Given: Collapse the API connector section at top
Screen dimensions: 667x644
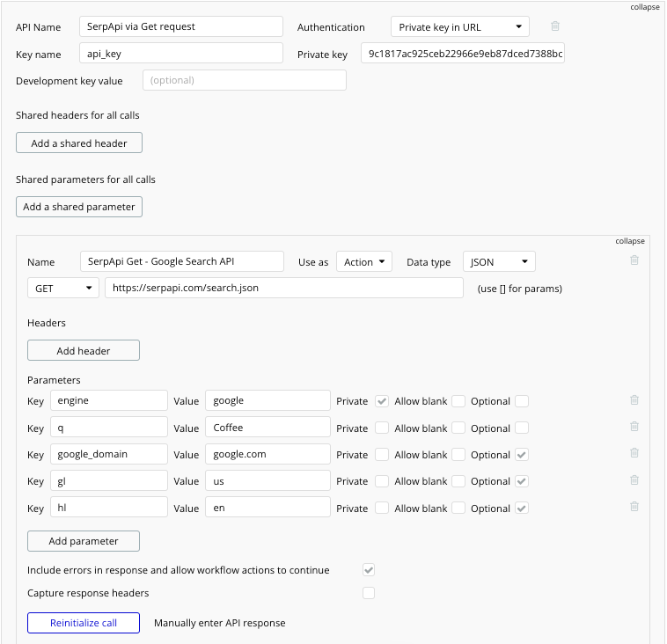Looking at the screenshot, I should point(644,7).
